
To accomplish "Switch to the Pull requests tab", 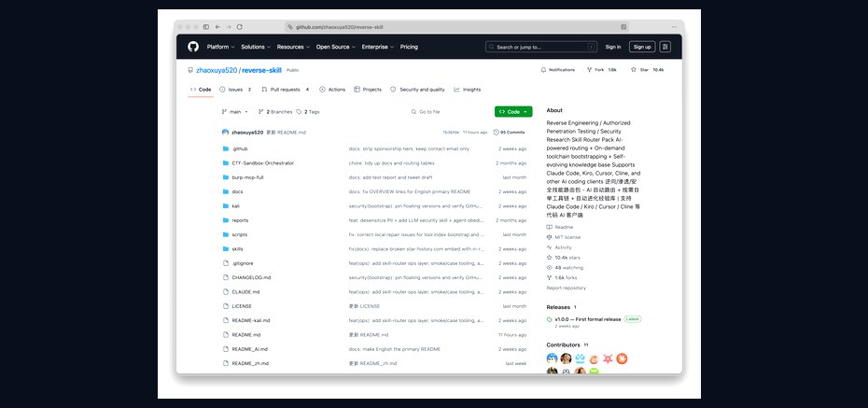I will tap(285, 90).
